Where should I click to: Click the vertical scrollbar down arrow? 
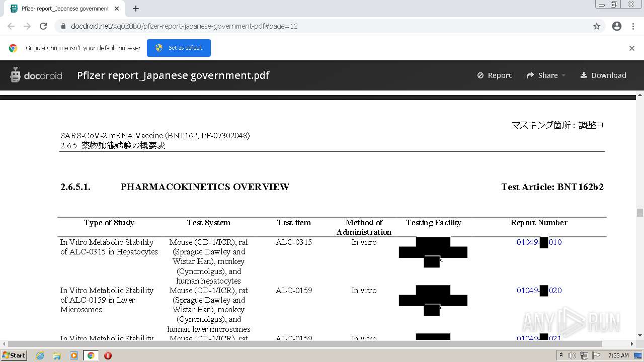click(x=640, y=335)
